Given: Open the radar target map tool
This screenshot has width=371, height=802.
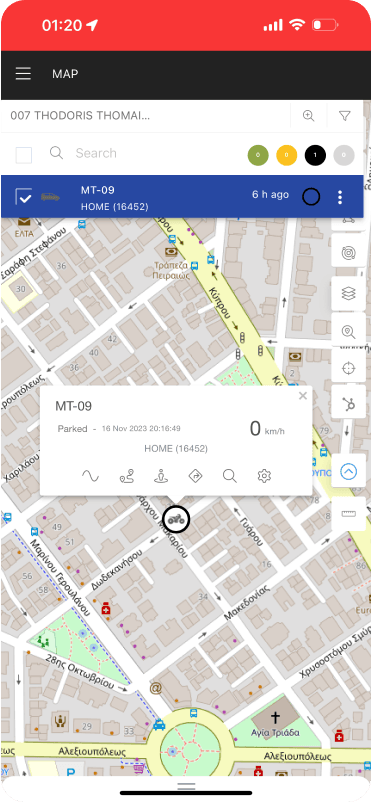Looking at the screenshot, I should coord(348,252).
